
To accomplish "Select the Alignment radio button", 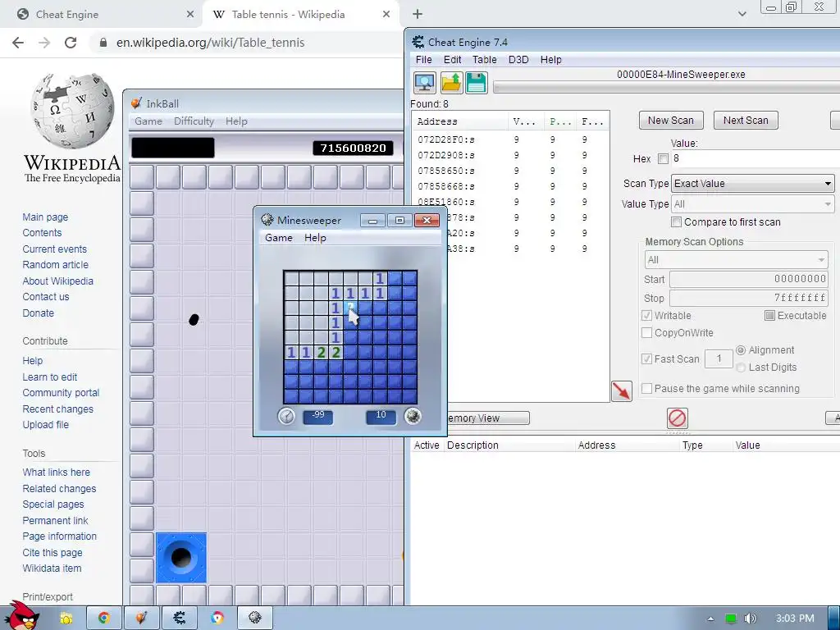I will coord(741,349).
